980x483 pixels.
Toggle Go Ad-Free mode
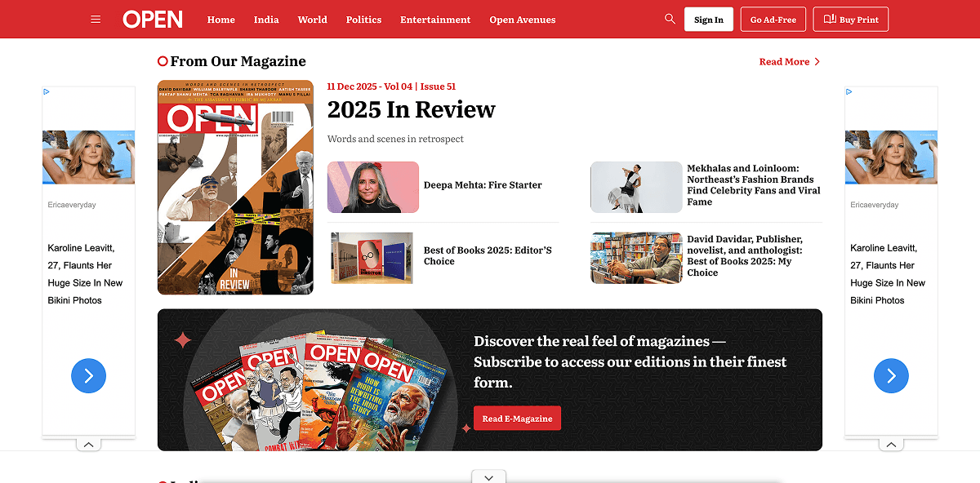coord(773,19)
